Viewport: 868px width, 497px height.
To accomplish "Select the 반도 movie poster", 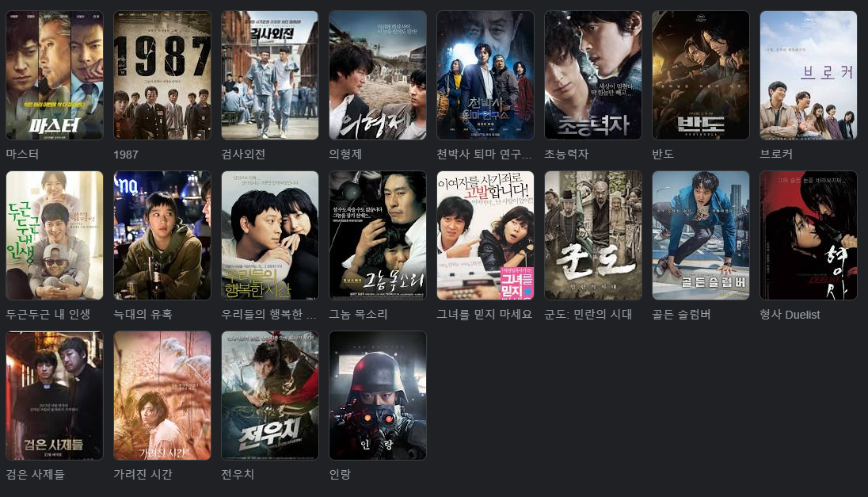I will [x=701, y=75].
